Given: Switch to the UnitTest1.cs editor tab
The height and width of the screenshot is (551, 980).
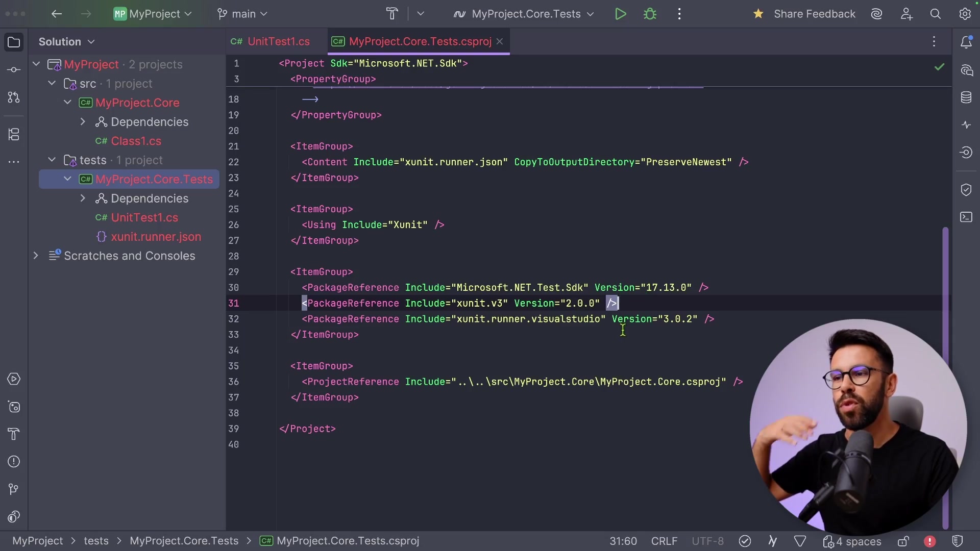Looking at the screenshot, I should pyautogui.click(x=276, y=42).
